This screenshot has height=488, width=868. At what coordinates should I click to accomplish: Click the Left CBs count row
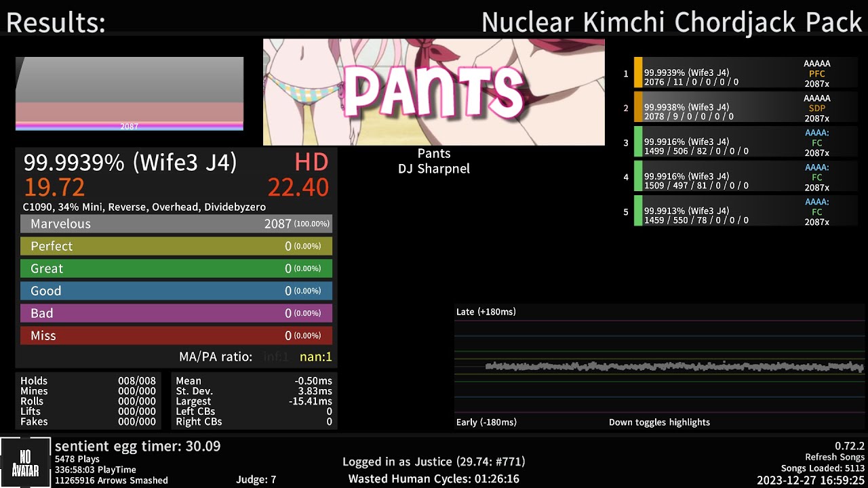tap(254, 411)
